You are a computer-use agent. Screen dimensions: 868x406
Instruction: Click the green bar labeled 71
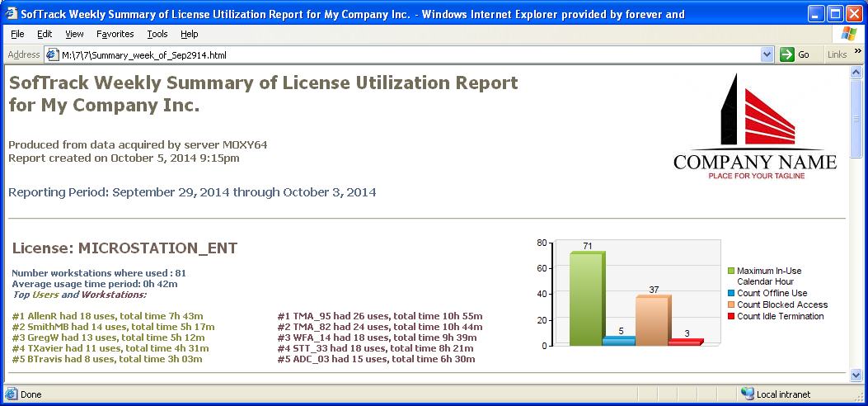[x=588, y=299]
